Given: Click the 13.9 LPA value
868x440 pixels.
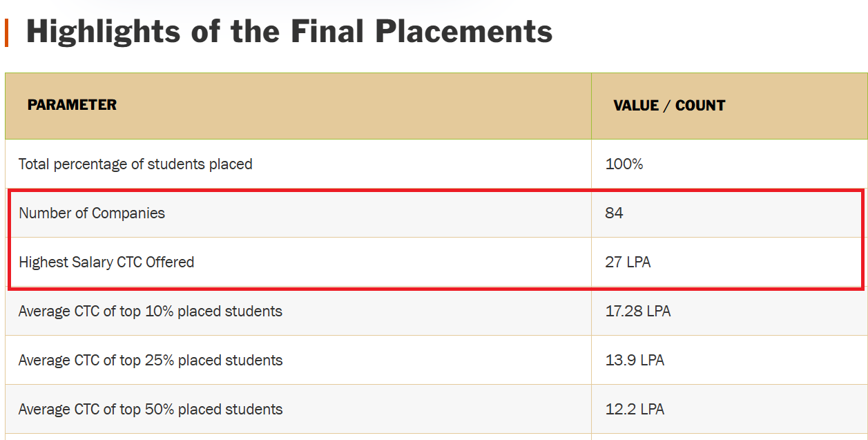Looking at the screenshot, I should click(635, 361).
